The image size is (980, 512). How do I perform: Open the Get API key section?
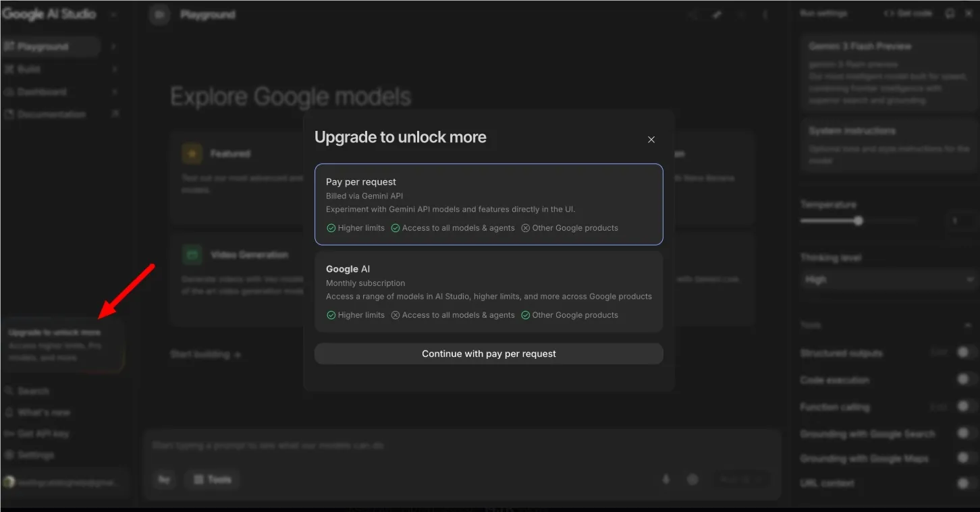(42, 434)
